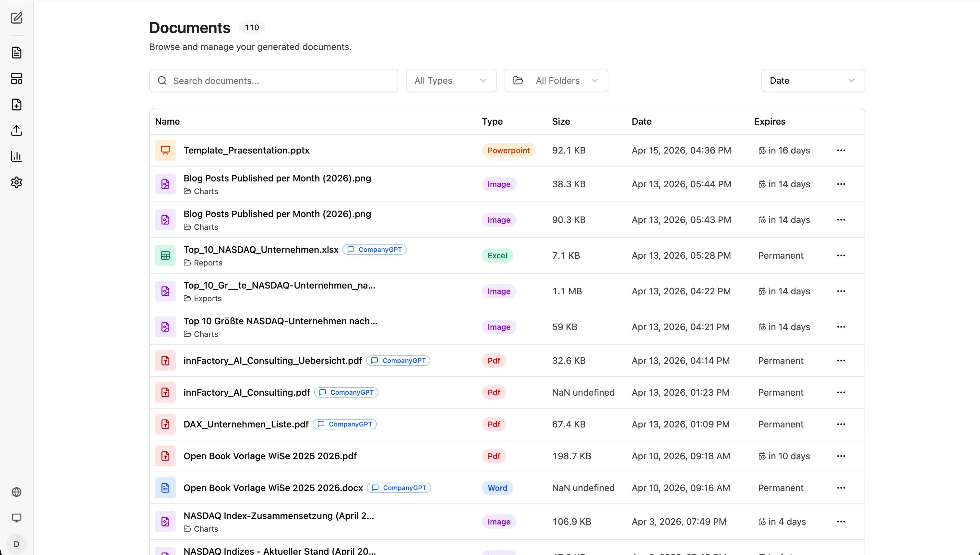The image size is (980, 555).
Task: Click date Apr 10, 2026, 09:18 AM
Action: coord(681,456)
